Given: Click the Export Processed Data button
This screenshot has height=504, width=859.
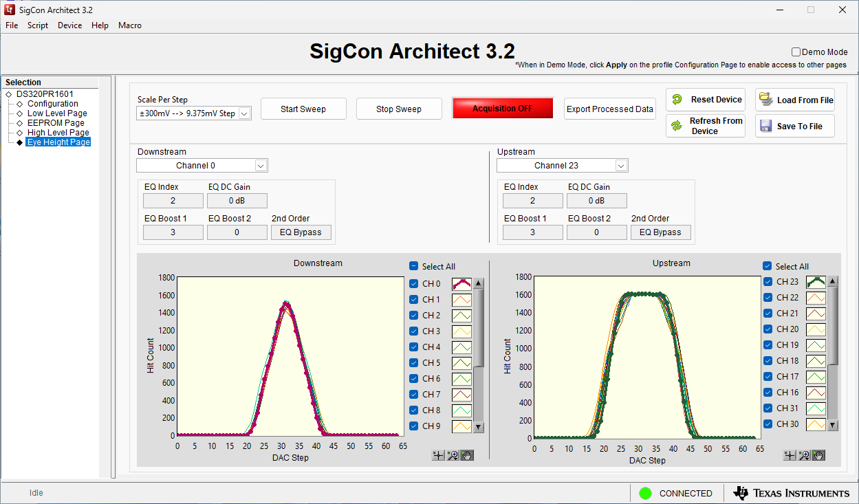Looking at the screenshot, I should [x=609, y=108].
